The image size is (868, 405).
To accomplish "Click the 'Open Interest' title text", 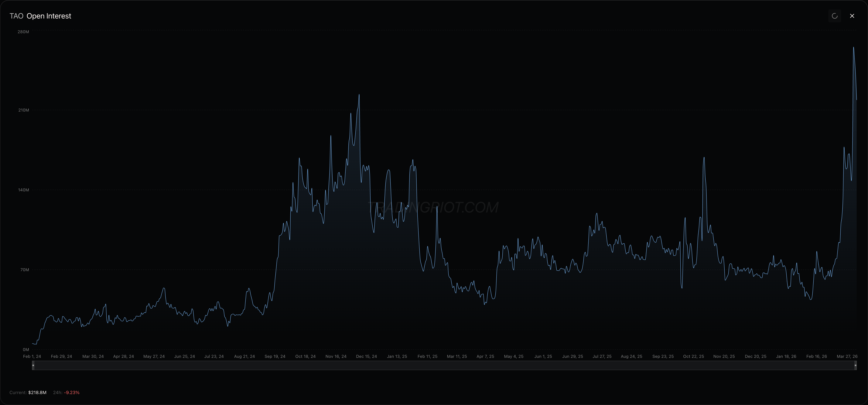I will 49,16.
